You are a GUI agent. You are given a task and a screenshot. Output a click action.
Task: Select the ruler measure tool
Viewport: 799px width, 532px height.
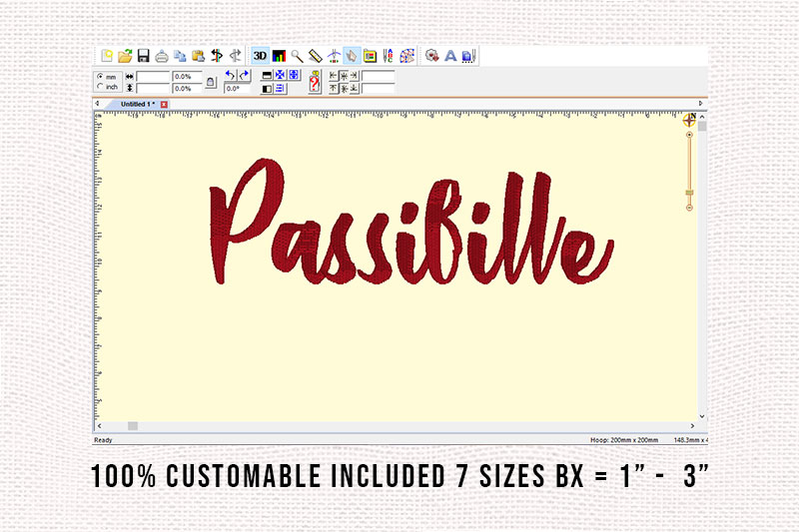pos(316,56)
